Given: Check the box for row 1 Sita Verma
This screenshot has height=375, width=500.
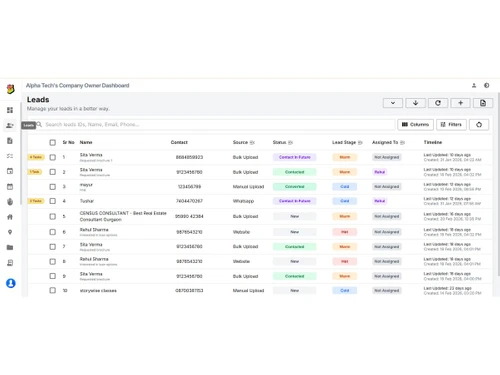Looking at the screenshot, I should click(x=53, y=157).
